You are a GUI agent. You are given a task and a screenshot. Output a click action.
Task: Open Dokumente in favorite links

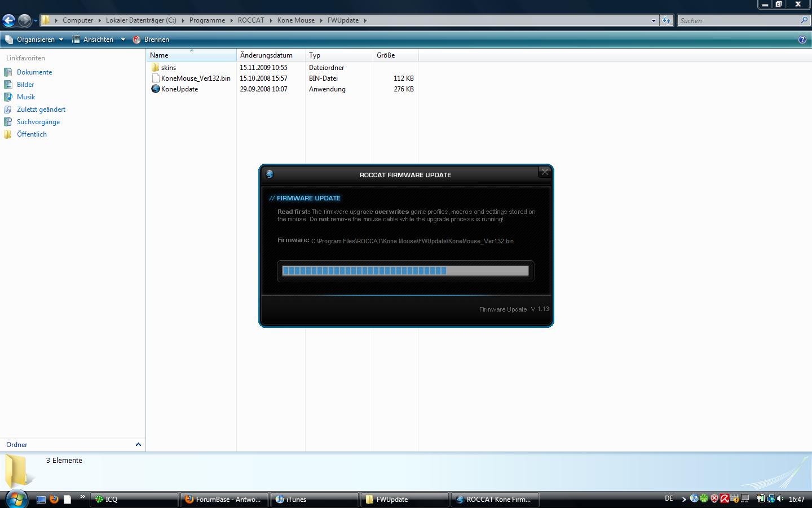click(34, 72)
